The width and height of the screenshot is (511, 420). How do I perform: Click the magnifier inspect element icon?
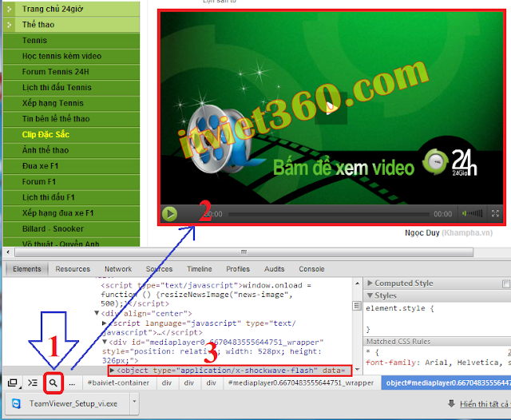point(53,382)
